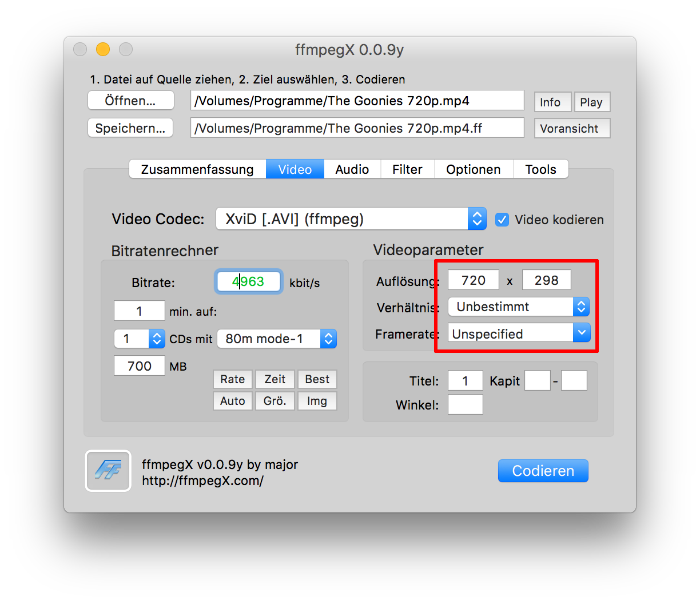Click the Öffnen... button
The height and width of the screenshot is (604, 700).
[x=131, y=101]
